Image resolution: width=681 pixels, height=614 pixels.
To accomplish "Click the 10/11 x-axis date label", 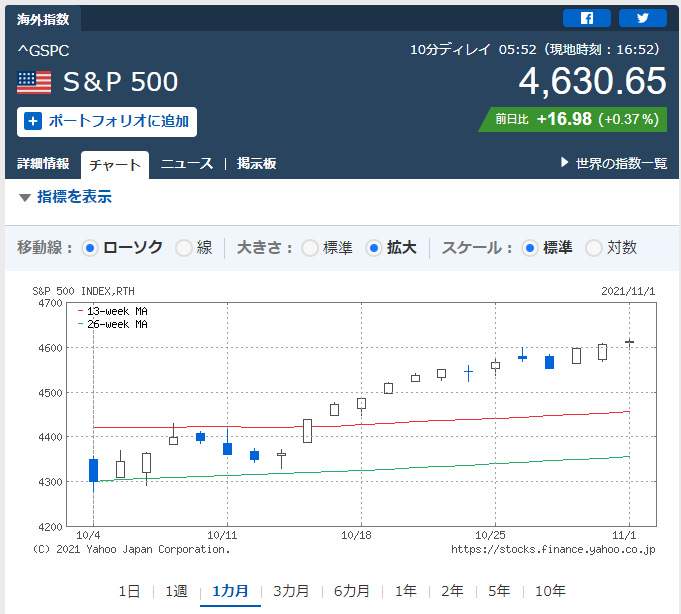I will [x=222, y=535].
